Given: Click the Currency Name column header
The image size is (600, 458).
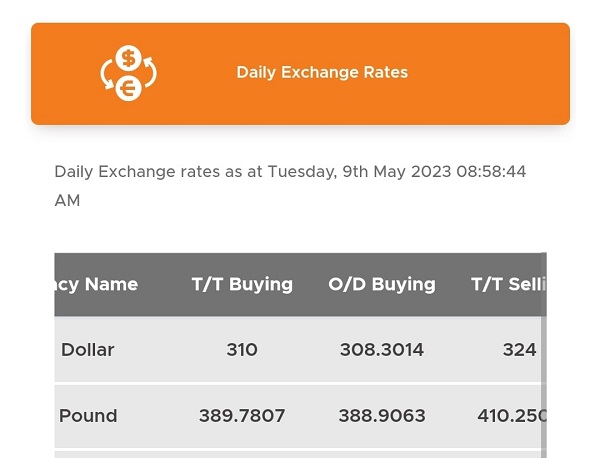Looking at the screenshot, I should pos(96,284).
